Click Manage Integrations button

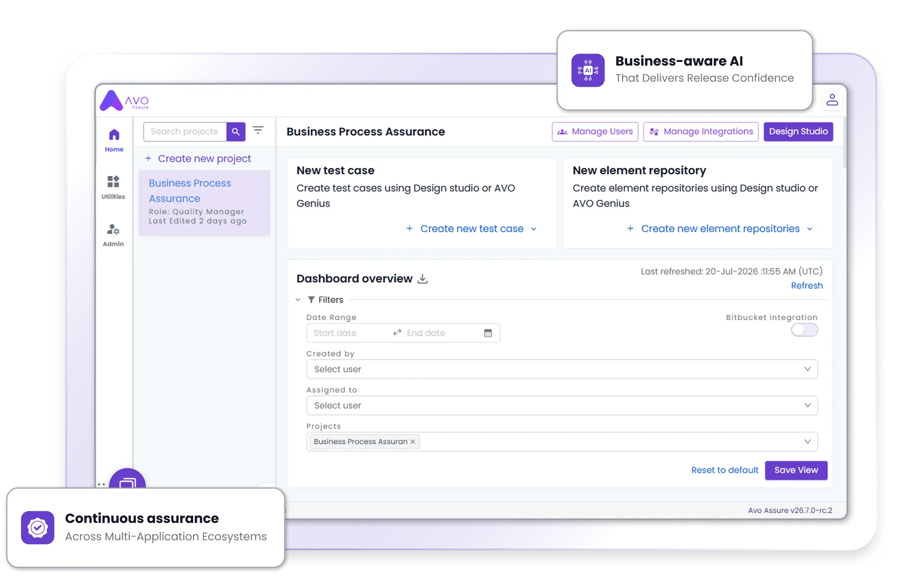(x=701, y=131)
